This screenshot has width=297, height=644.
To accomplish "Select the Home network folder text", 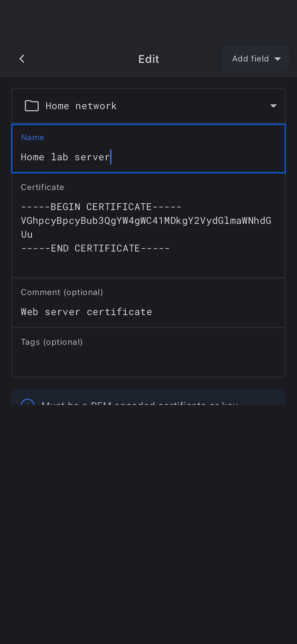I will tap(81, 106).
